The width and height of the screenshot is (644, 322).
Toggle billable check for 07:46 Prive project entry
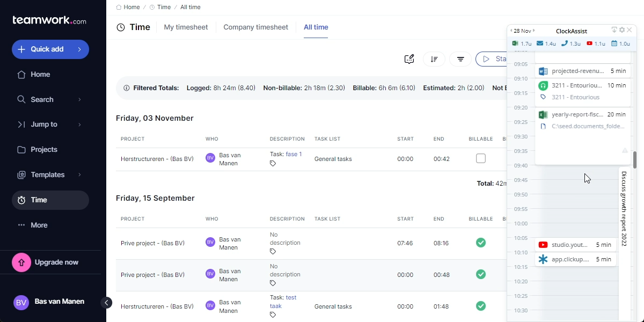click(x=481, y=243)
